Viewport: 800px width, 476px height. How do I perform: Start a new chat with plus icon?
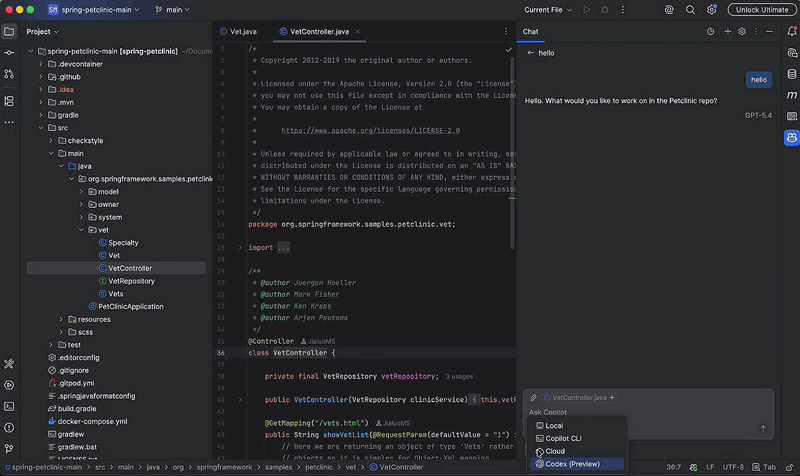728,32
